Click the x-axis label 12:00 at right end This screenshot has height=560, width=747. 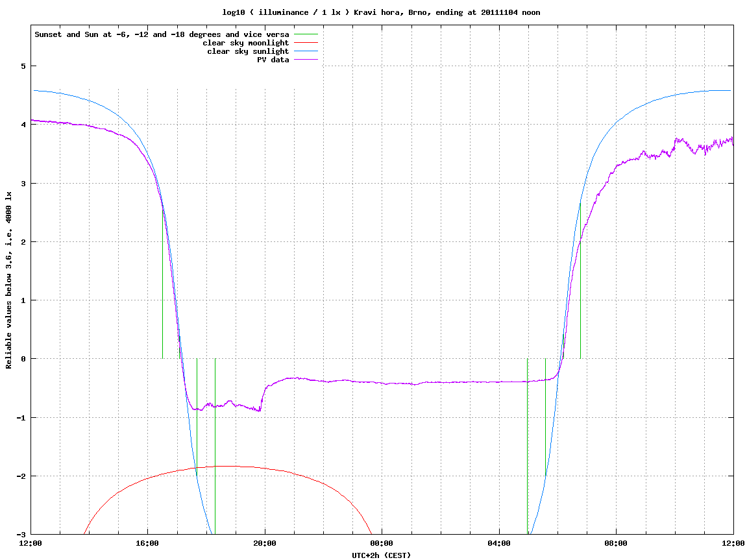pos(733,543)
